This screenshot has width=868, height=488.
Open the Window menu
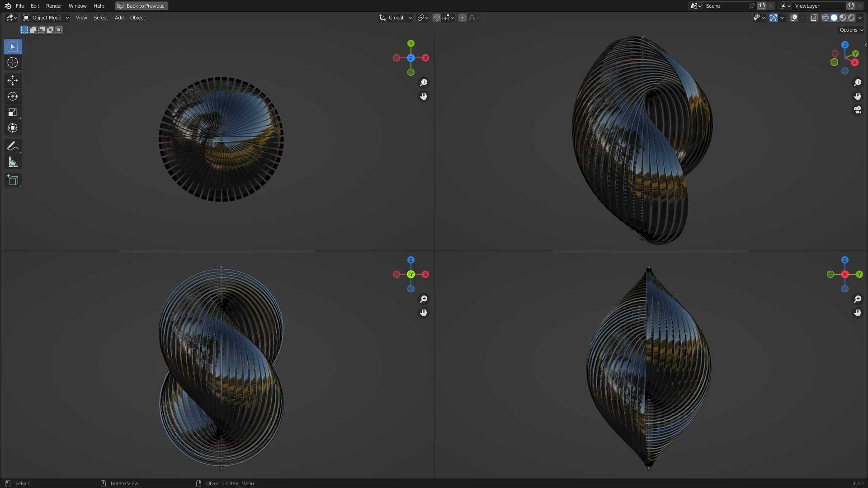77,6
